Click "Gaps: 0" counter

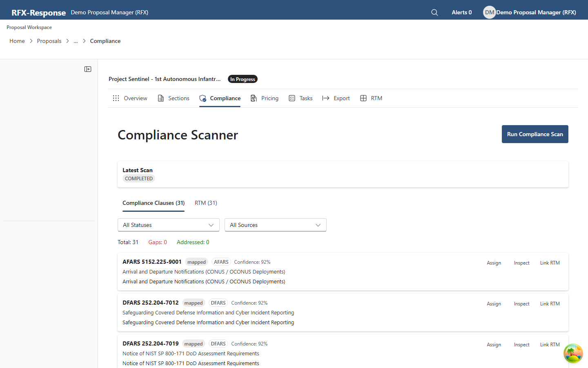pyautogui.click(x=158, y=242)
